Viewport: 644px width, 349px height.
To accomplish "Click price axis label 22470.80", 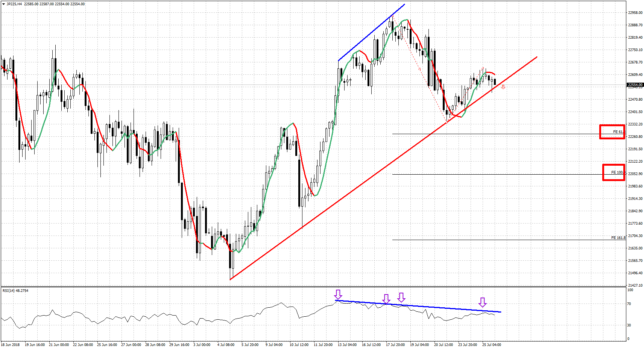I will point(635,100).
